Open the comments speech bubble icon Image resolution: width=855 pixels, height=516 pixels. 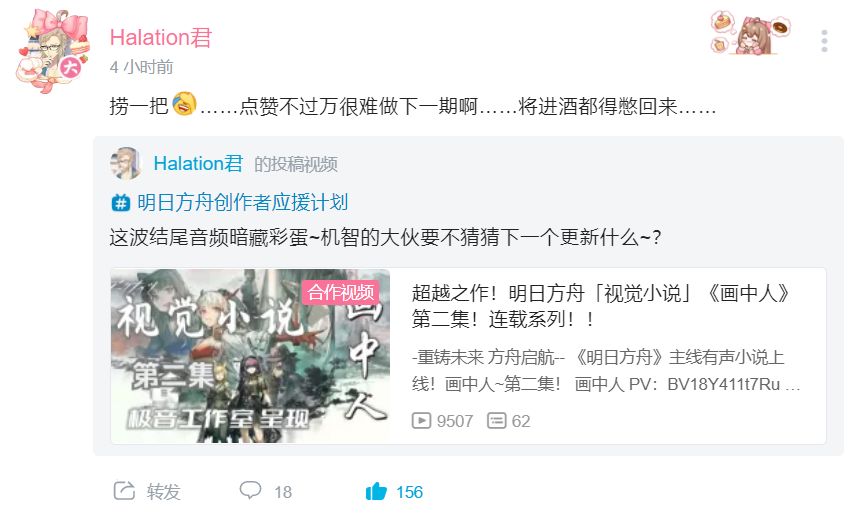point(250,490)
